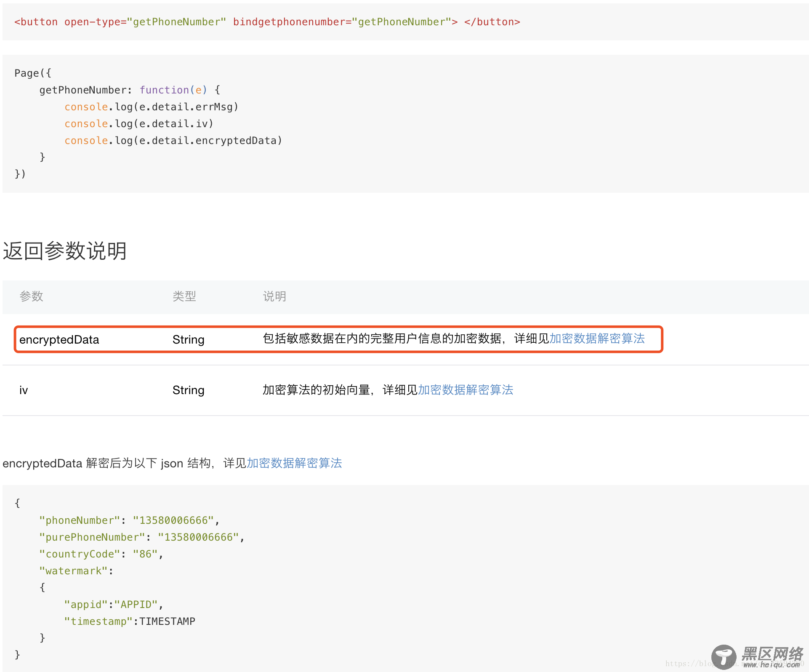Open the decryption link in the iv row
Image resolution: width=809 pixels, height=672 pixels.
pos(466,390)
